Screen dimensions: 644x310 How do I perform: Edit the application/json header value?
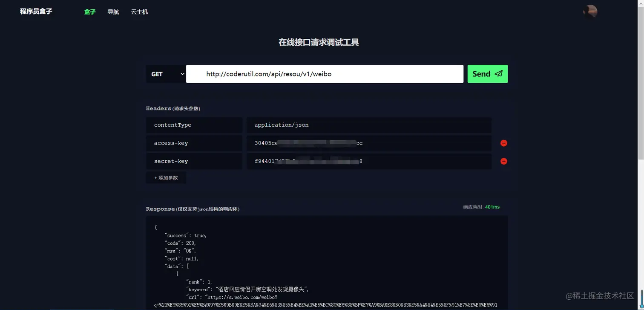(369, 125)
